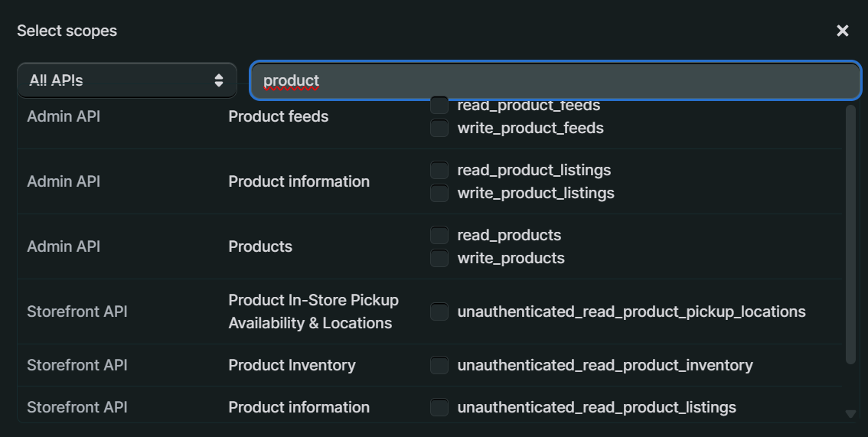Click the Product In-Store Pickup Availability title
This screenshot has height=437, width=868.
click(x=313, y=312)
